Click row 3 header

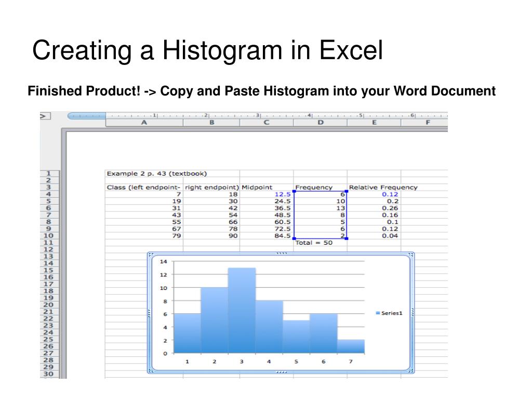click(49, 187)
